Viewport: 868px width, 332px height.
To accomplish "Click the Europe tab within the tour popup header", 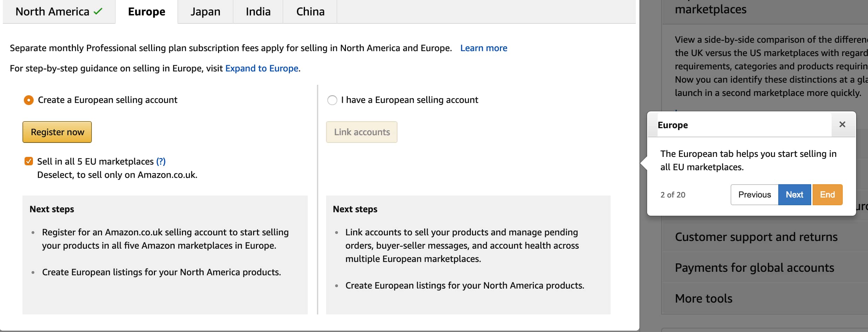I will point(672,125).
